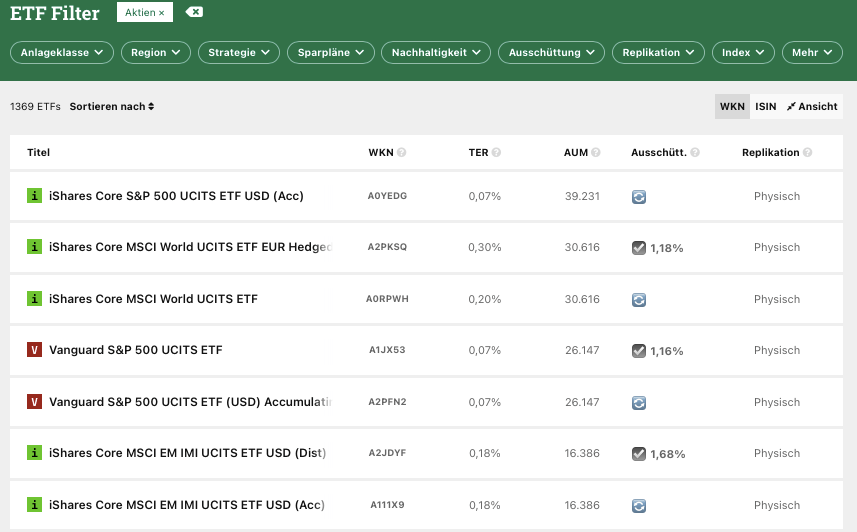
Task: Click WKN code A2PFN2
Action: point(387,401)
